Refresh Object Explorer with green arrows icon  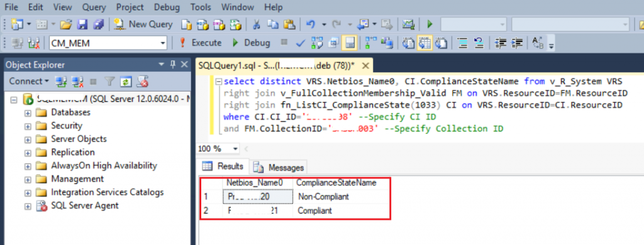pyautogui.click(x=126, y=81)
